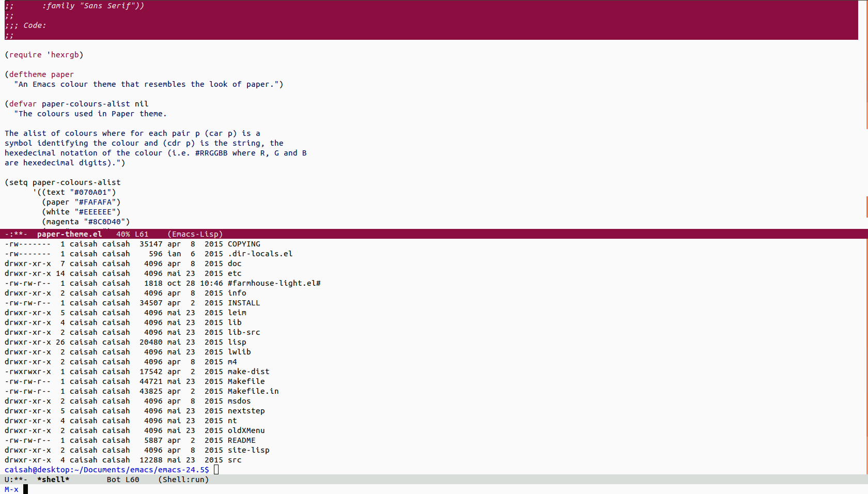Click the docstring line starting "An Emacs colour theme"
The height and width of the screenshot is (494, 868).
(149, 84)
